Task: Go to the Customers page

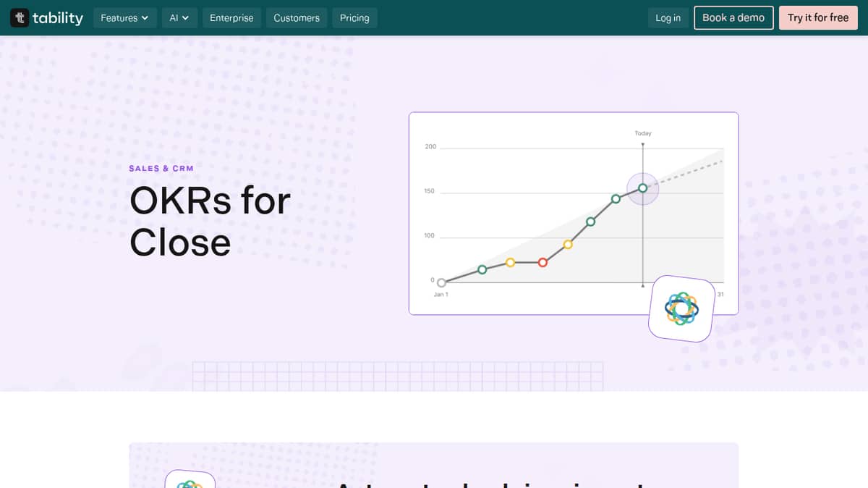Action: click(x=297, y=18)
